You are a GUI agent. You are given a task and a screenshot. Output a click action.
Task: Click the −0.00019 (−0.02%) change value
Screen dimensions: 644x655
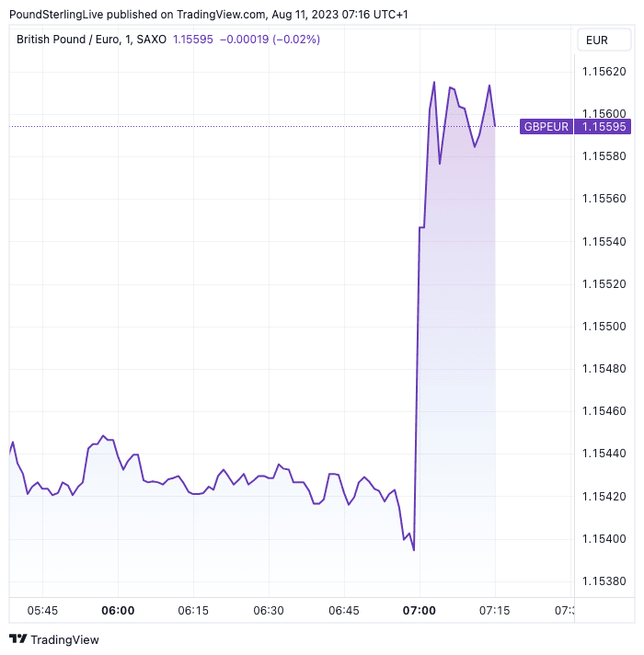click(x=270, y=40)
